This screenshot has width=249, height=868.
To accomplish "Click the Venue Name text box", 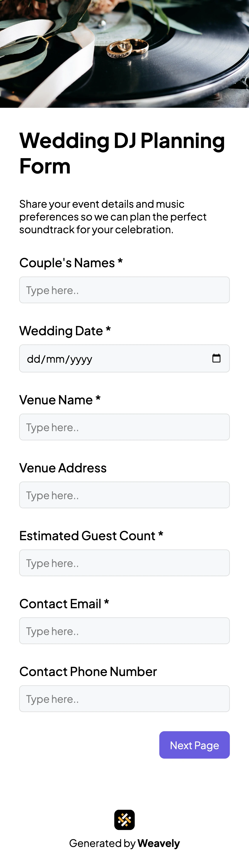I will click(x=124, y=427).
